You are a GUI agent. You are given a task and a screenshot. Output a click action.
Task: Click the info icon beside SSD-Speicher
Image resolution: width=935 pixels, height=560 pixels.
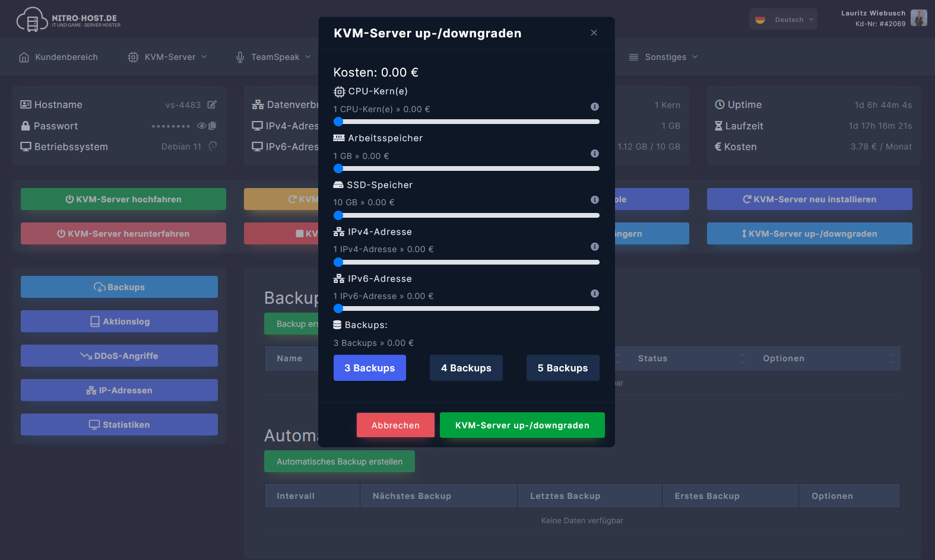click(594, 200)
